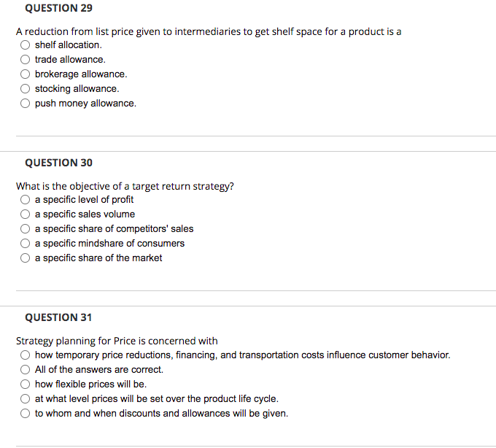Click the target return strategy question text
This screenshot has height=448, width=496.
pyautogui.click(x=125, y=186)
